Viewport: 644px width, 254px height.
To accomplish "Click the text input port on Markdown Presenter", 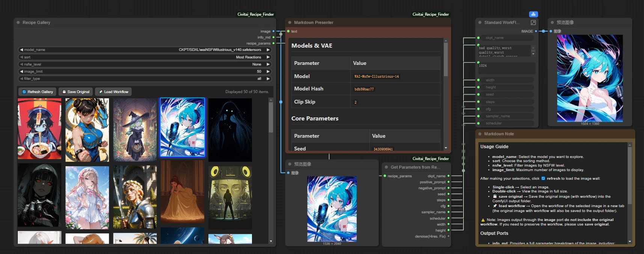I will click(288, 31).
